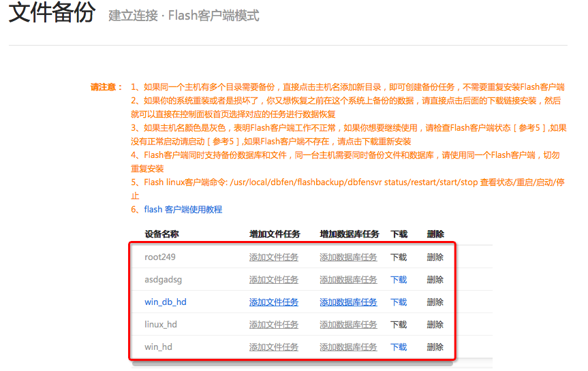Image resolution: width=588 pixels, height=371 pixels.
Task: Download client for win_hd
Action: point(399,347)
